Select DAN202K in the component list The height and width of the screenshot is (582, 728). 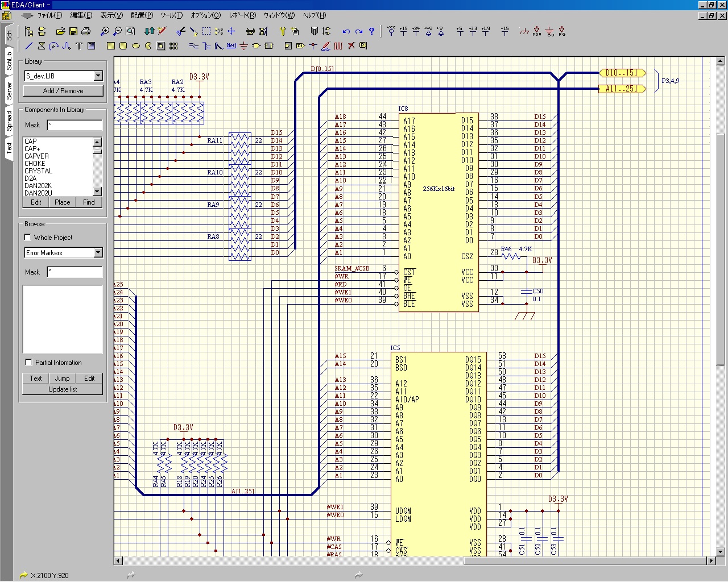tap(38, 186)
